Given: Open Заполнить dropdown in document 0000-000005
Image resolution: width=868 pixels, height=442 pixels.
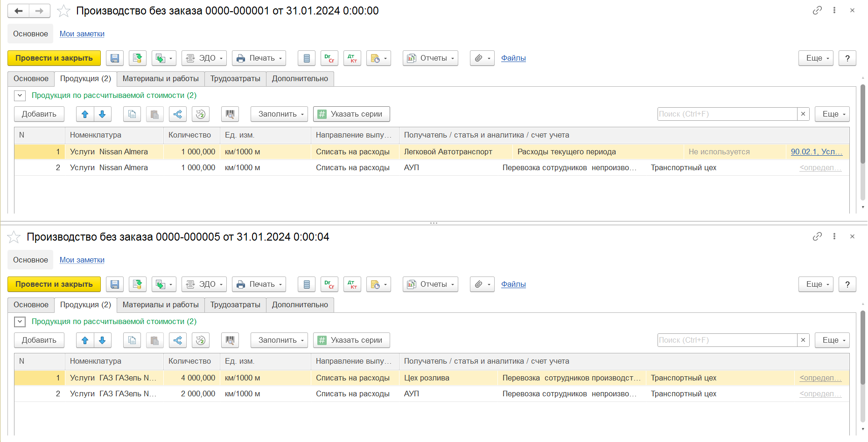Looking at the screenshot, I should click(279, 340).
